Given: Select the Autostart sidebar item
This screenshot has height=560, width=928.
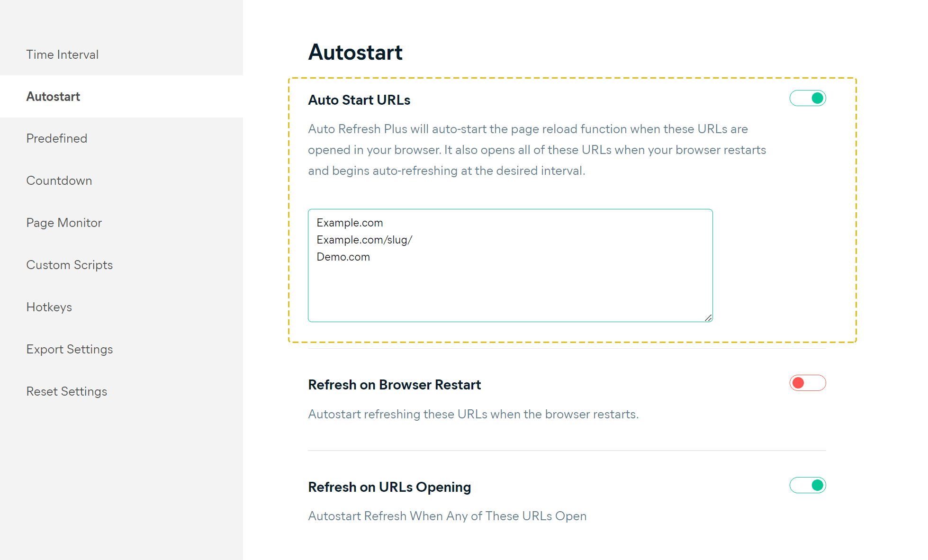Looking at the screenshot, I should [121, 97].
